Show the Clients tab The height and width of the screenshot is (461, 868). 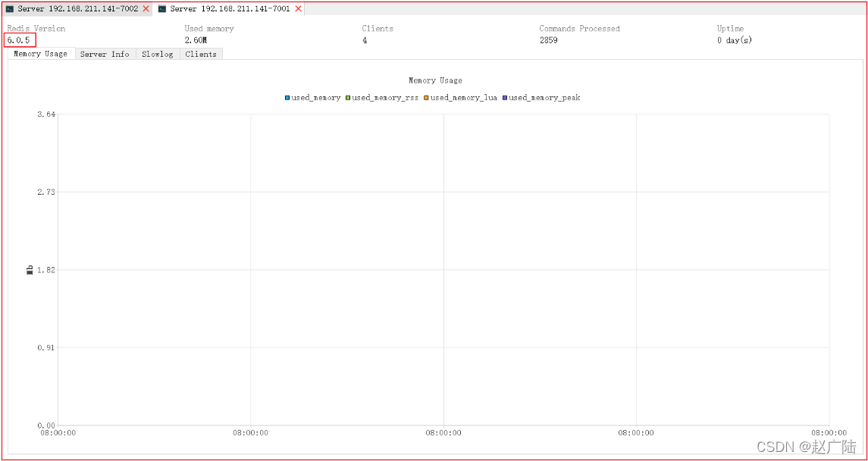click(201, 55)
